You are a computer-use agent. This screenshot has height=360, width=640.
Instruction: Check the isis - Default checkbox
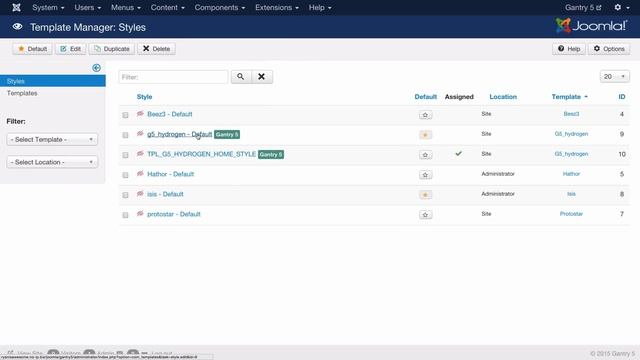pyautogui.click(x=125, y=195)
